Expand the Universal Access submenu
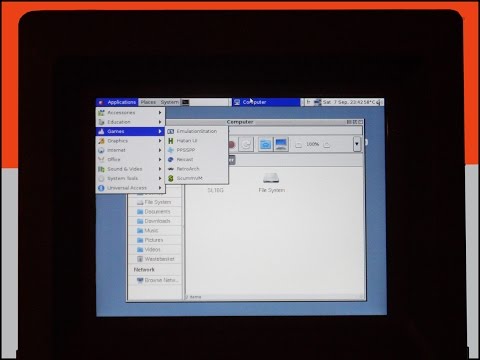 pos(130,188)
